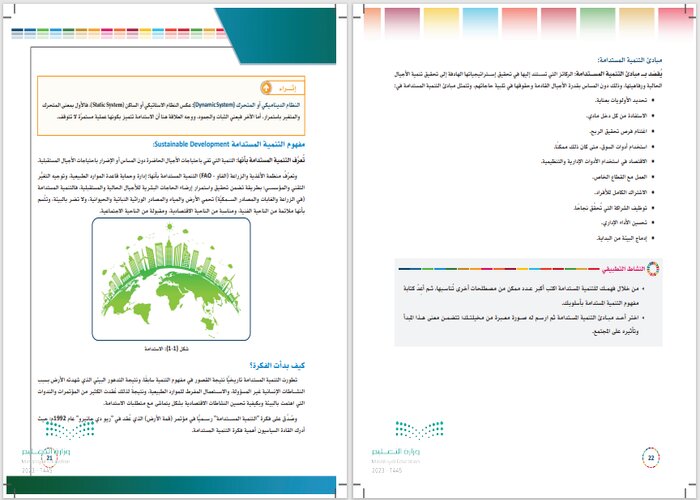Click the term '(Dynamic System)' in the enrichment box
Image resolution: width=700 pixels, height=500 pixels.
click(x=213, y=105)
